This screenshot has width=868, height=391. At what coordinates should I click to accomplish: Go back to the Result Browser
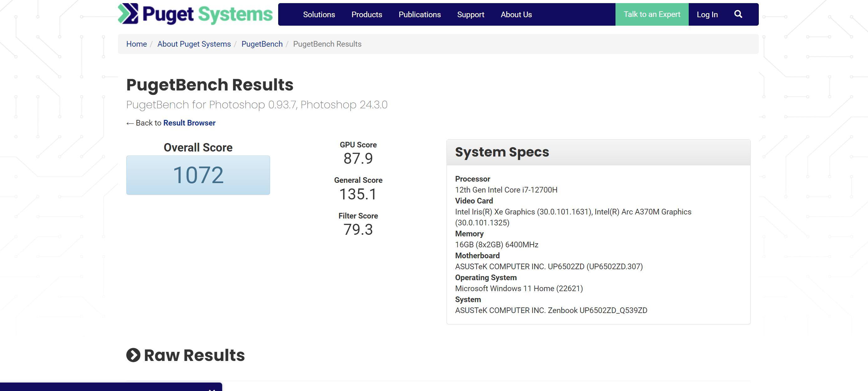point(189,123)
